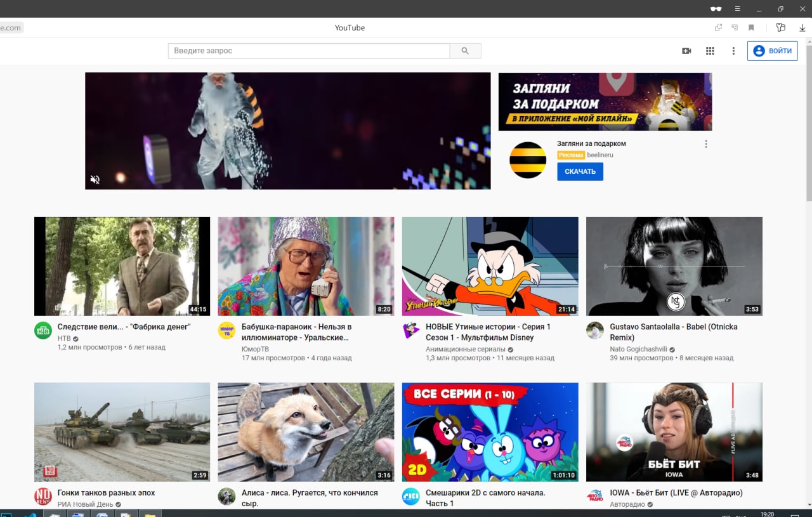The height and width of the screenshot is (517, 812).
Task: Click the НТВ green channel avatar
Action: coord(43,330)
